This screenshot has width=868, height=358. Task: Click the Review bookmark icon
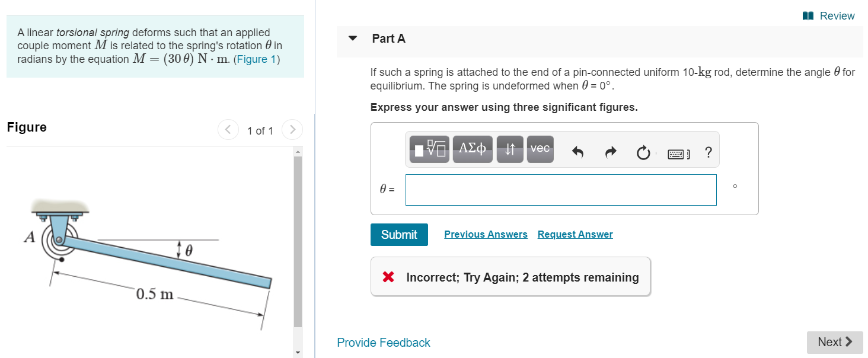pos(808,15)
